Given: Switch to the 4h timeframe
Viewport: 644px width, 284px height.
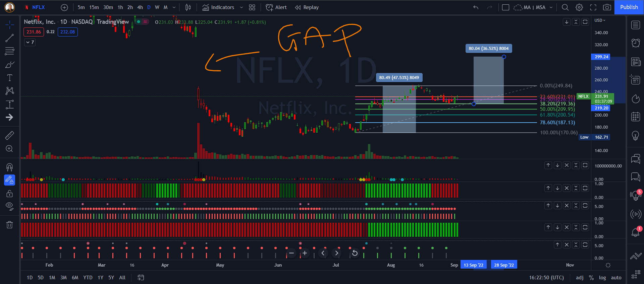Looking at the screenshot, I should coord(140,7).
